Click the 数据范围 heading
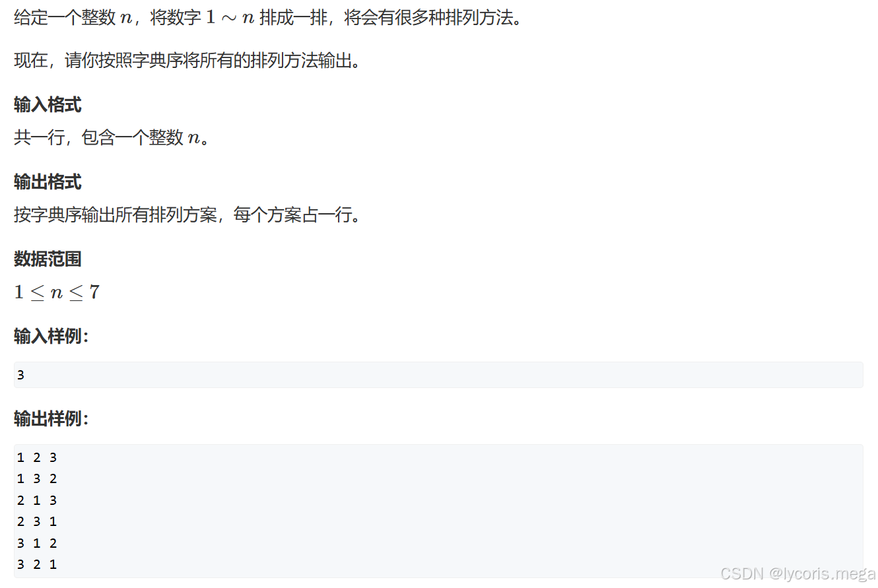Viewport: 878px width, 588px height. click(x=48, y=259)
